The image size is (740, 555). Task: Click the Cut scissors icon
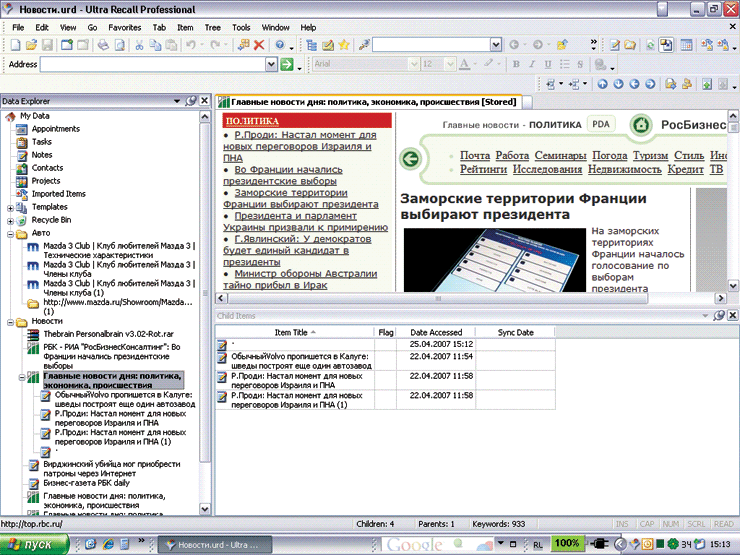(x=139, y=45)
